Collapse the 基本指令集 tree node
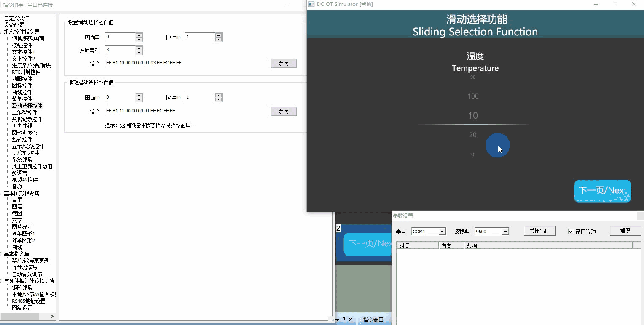The width and height of the screenshot is (644, 325). point(1,254)
